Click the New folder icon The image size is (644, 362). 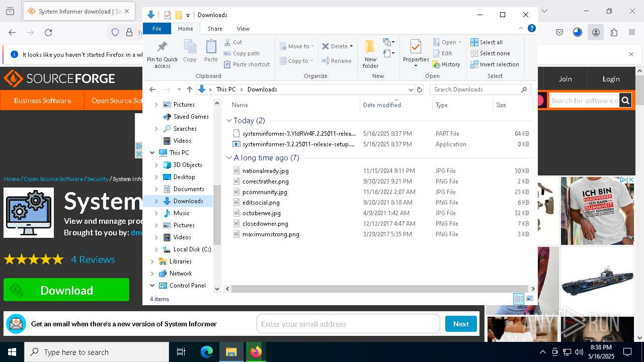(x=370, y=54)
